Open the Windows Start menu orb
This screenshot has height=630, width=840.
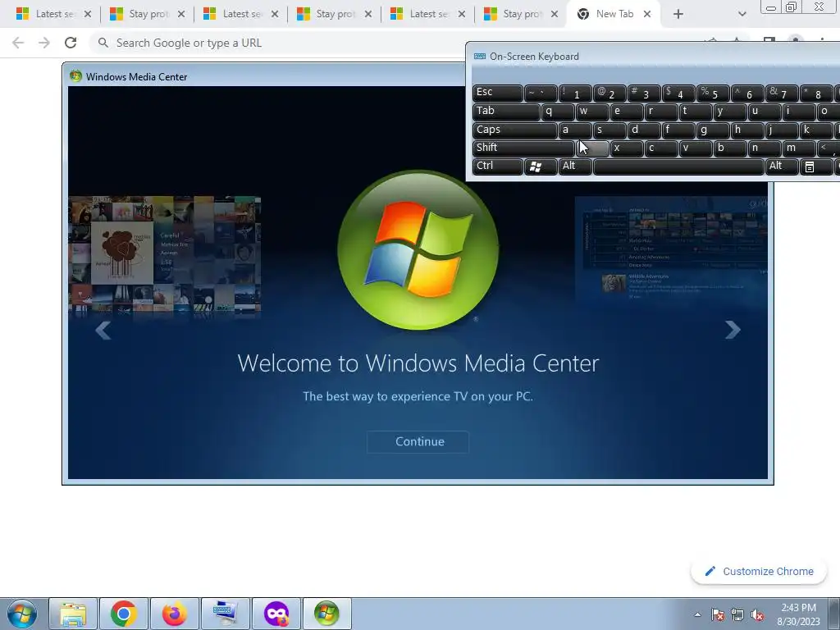point(22,614)
